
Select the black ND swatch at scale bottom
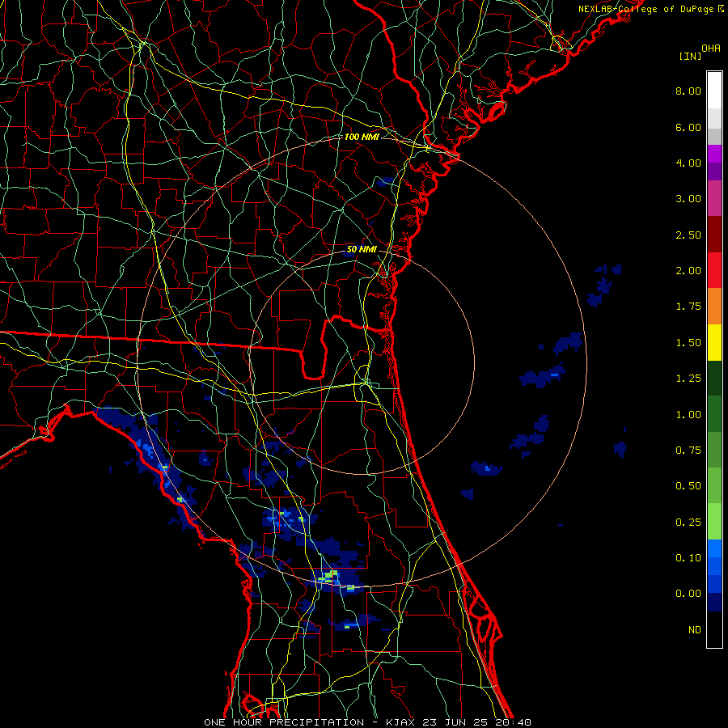point(714,629)
